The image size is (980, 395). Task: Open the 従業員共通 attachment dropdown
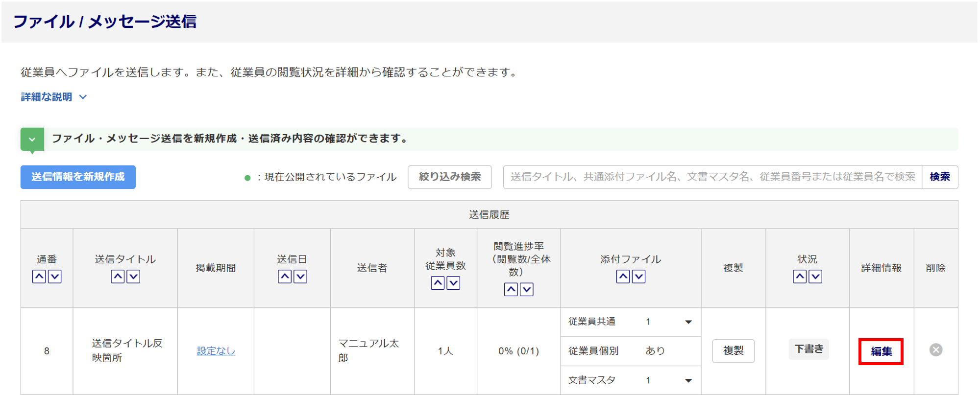click(x=688, y=322)
